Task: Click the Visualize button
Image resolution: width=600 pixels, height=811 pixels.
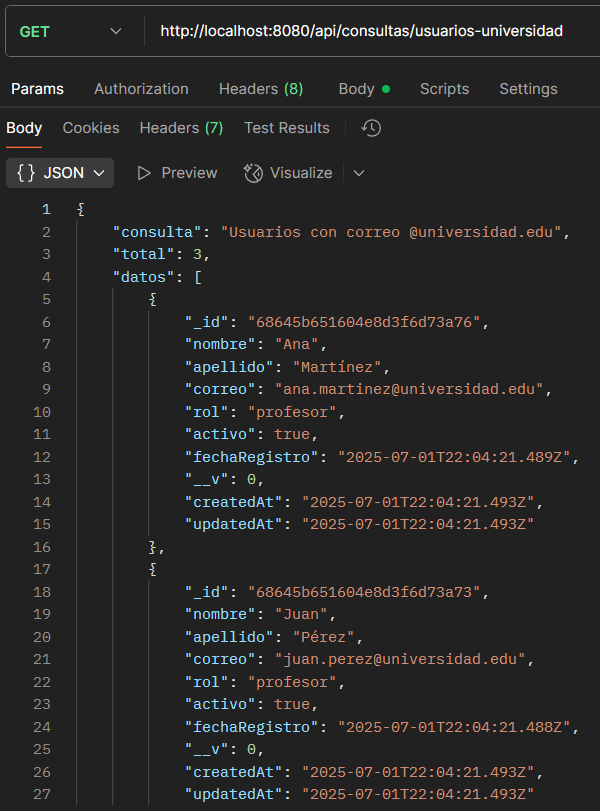Action: click(x=288, y=173)
